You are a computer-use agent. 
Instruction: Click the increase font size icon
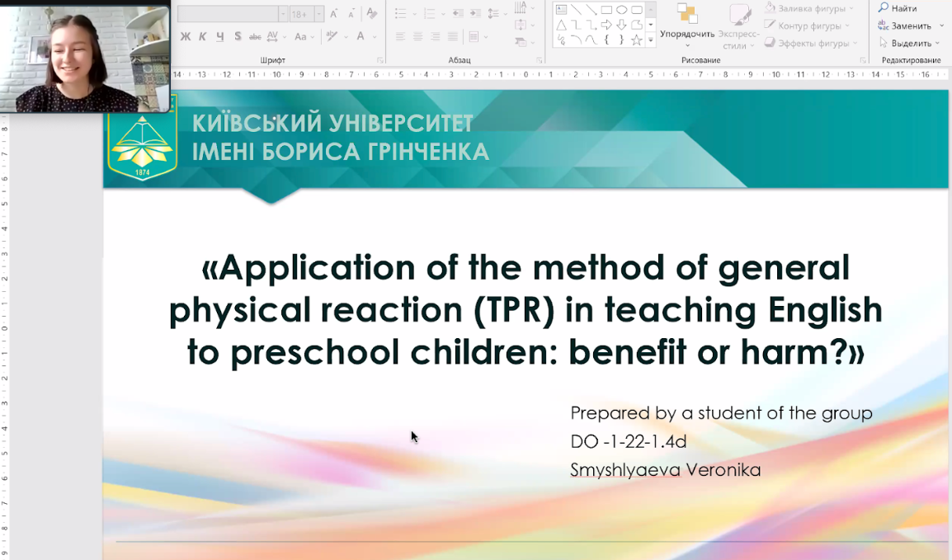[x=334, y=14]
